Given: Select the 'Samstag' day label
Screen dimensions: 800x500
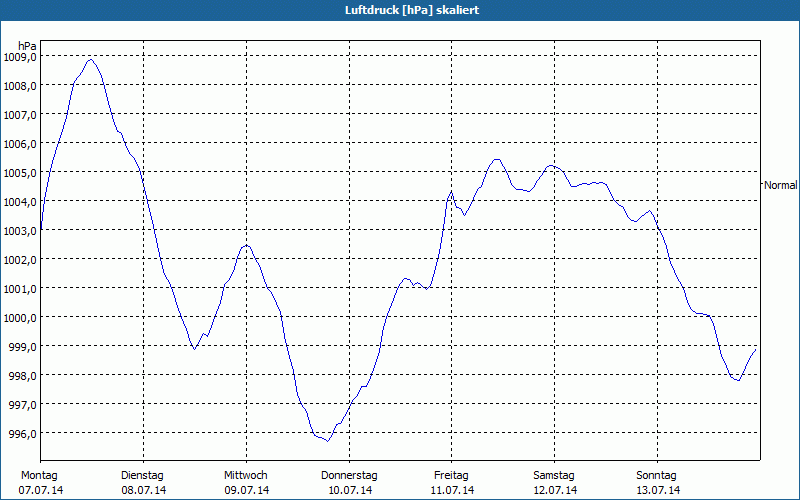Looking at the screenshot, I should [x=554, y=476].
